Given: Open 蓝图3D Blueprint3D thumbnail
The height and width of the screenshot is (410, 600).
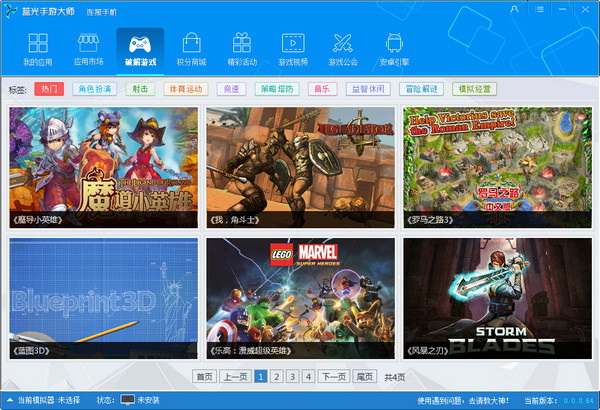Looking at the screenshot, I should coord(104,299).
